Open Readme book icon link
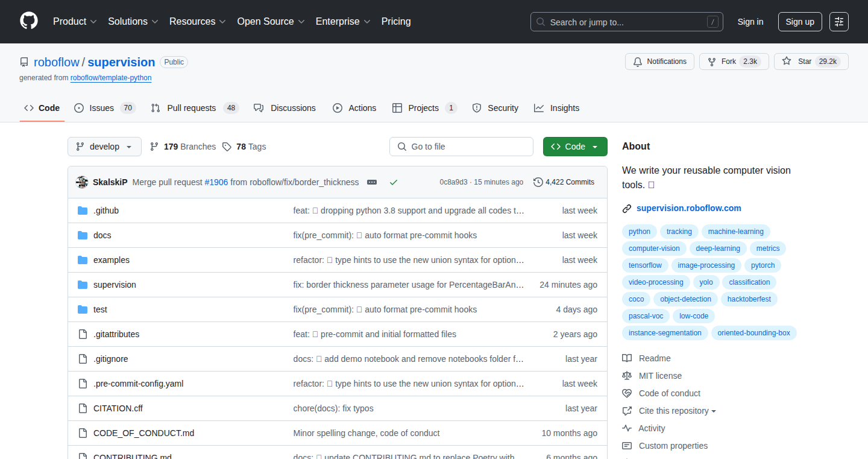868x459 pixels. [x=627, y=358]
